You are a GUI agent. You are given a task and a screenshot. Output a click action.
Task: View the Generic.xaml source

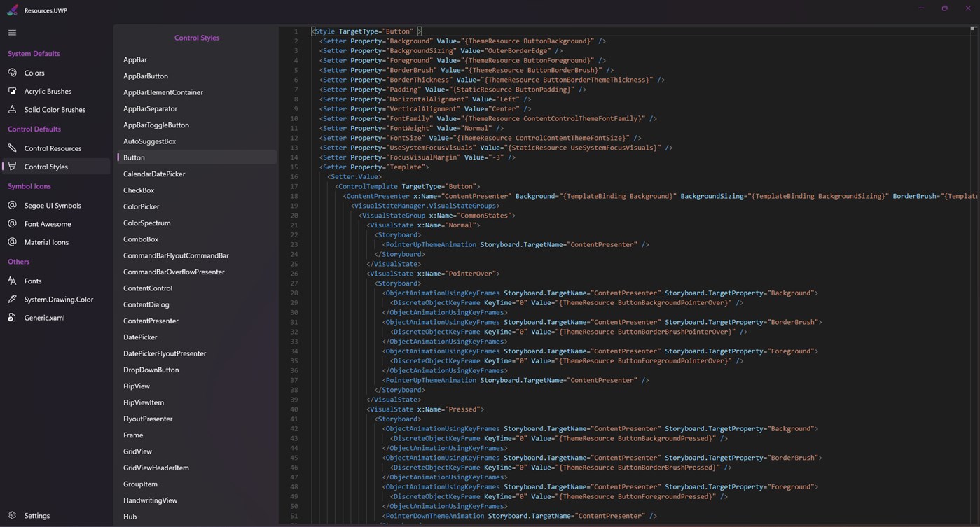(44, 317)
